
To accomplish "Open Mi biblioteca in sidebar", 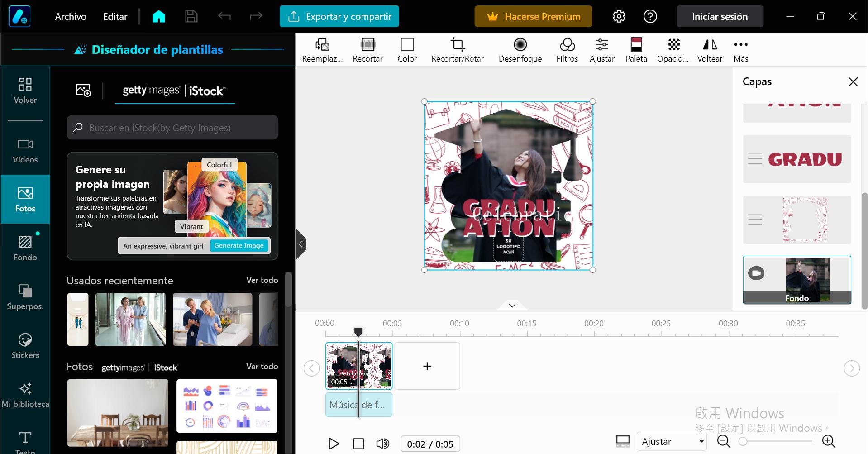I will (x=25, y=395).
